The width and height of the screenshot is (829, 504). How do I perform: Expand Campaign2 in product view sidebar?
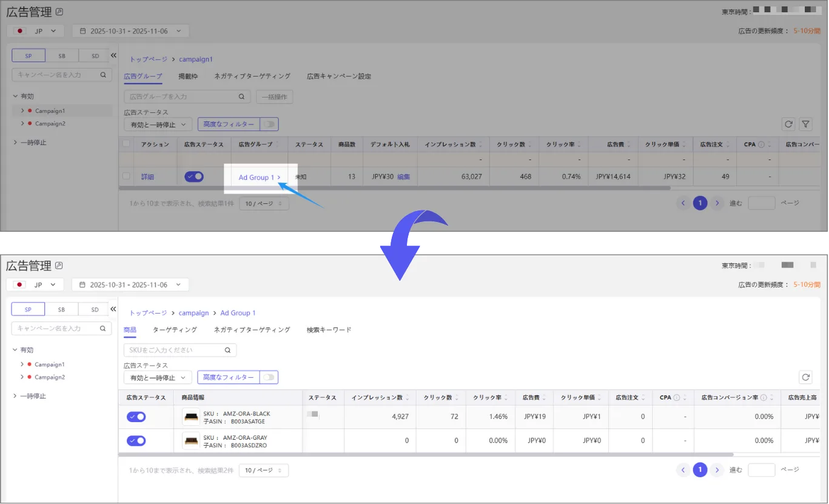(x=22, y=377)
